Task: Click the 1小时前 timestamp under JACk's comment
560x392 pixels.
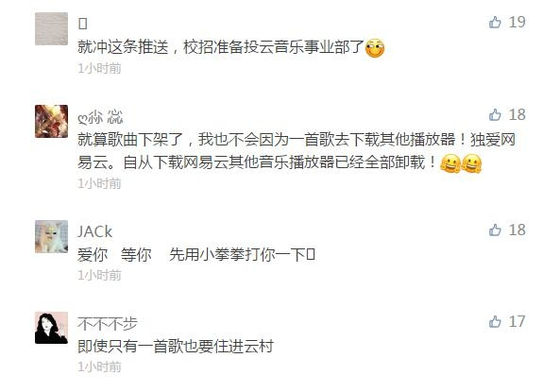Action: 100,276
